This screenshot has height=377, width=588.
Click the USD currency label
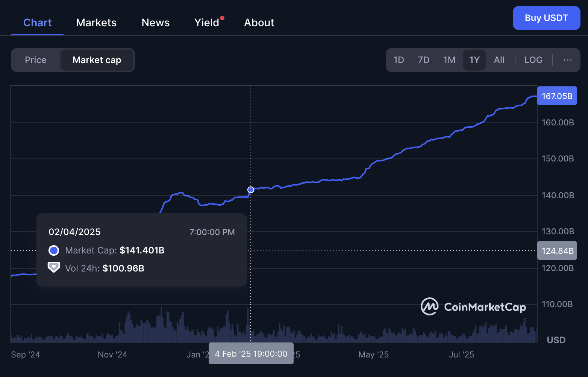click(556, 340)
